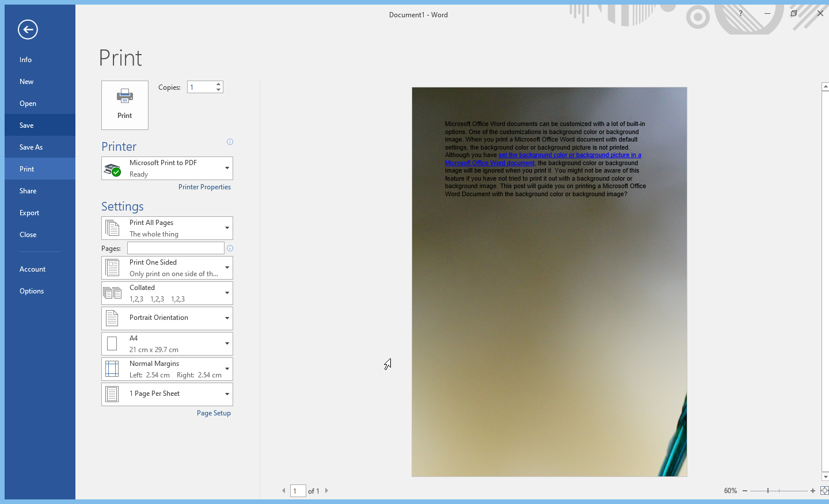Click the info icon next to Pages field

230,248
